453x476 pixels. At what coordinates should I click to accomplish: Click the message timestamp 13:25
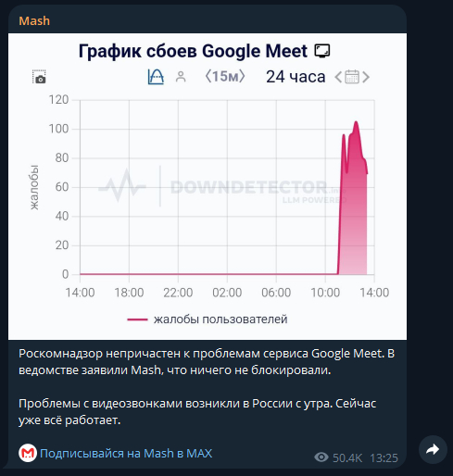(x=384, y=457)
